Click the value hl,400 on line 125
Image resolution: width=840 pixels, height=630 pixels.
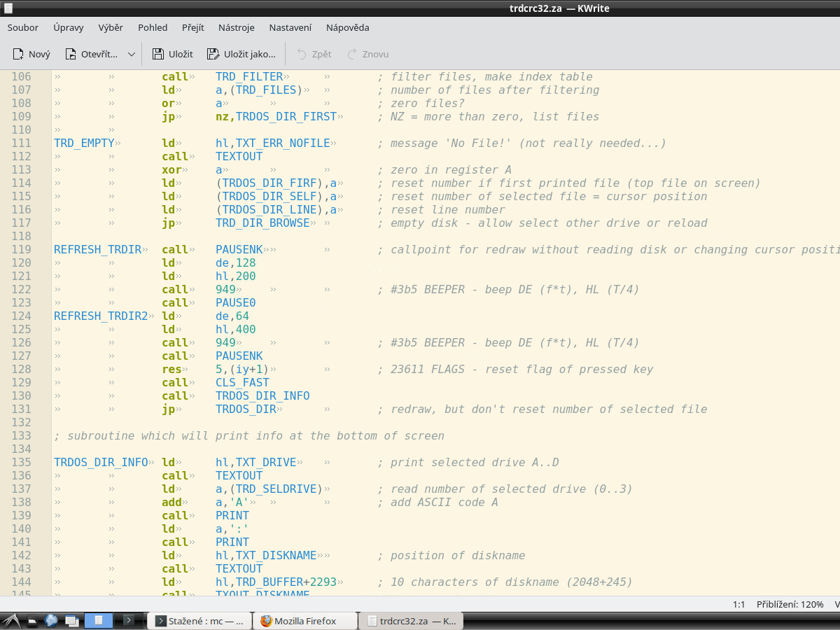click(236, 330)
